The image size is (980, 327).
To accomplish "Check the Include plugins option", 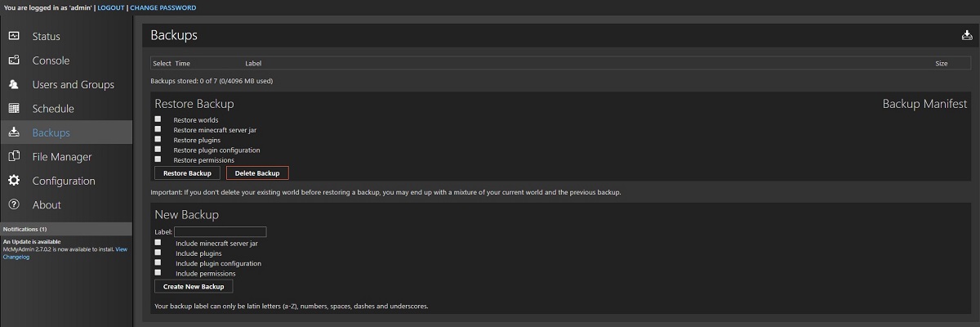I will [158, 253].
